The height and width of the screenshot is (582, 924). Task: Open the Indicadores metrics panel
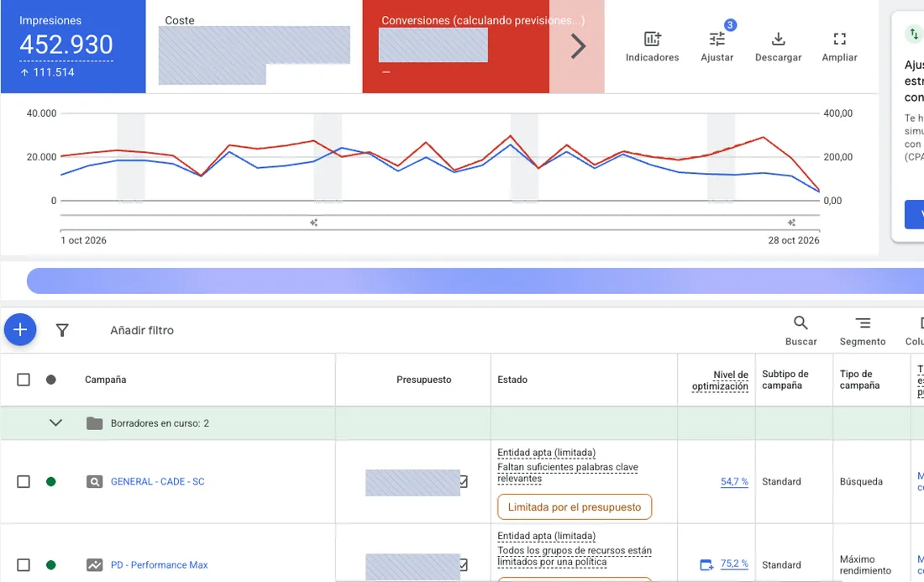pyautogui.click(x=652, y=46)
